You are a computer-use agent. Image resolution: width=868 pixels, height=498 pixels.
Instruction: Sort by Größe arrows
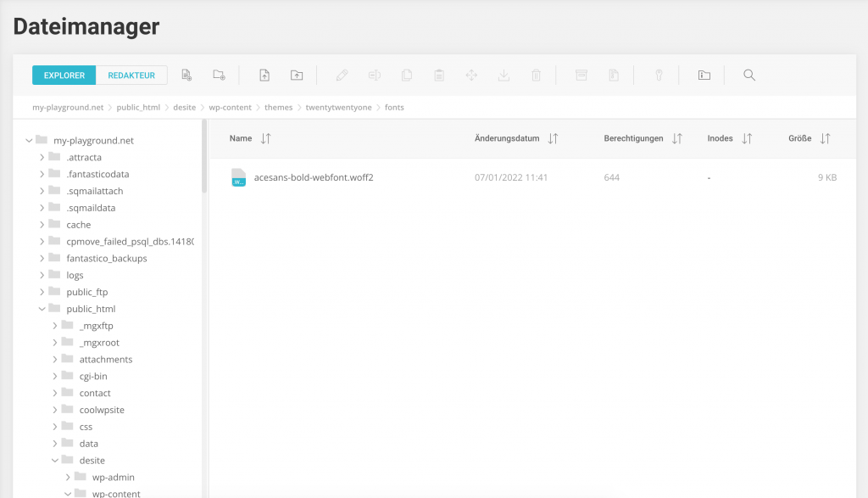point(826,138)
